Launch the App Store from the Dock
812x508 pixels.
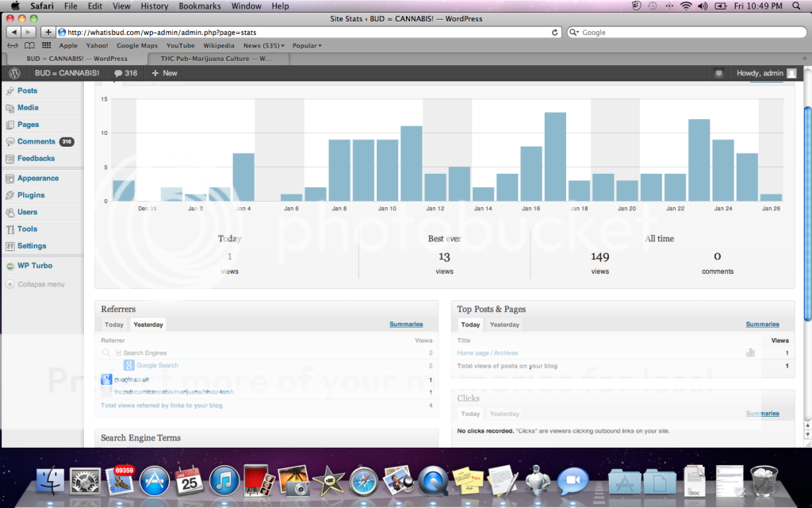tap(155, 480)
